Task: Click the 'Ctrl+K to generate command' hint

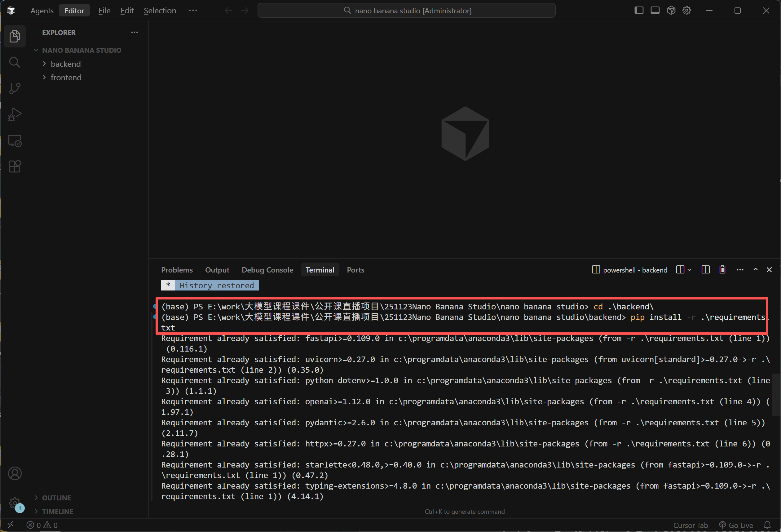Action: [x=465, y=512]
